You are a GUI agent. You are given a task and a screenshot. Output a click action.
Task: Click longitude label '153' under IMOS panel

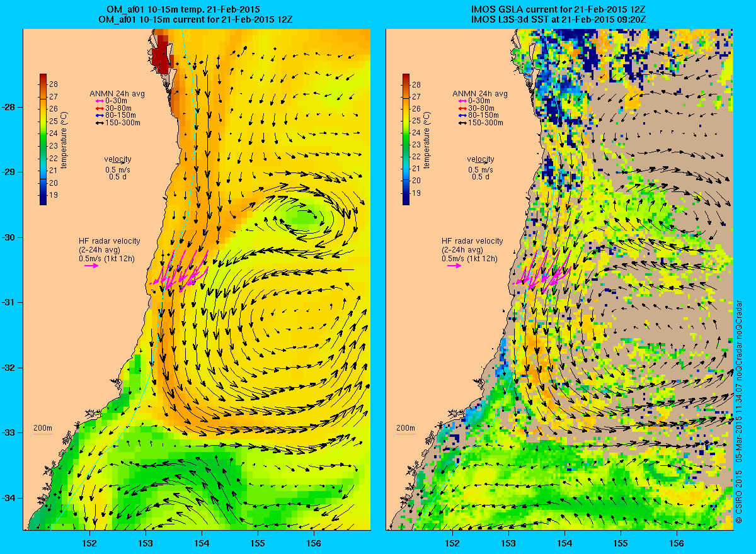click(508, 543)
